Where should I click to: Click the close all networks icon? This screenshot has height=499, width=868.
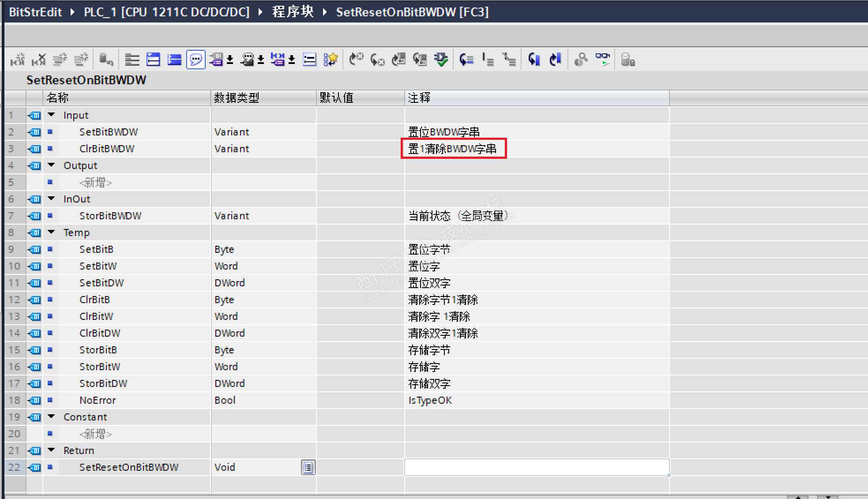point(174,59)
